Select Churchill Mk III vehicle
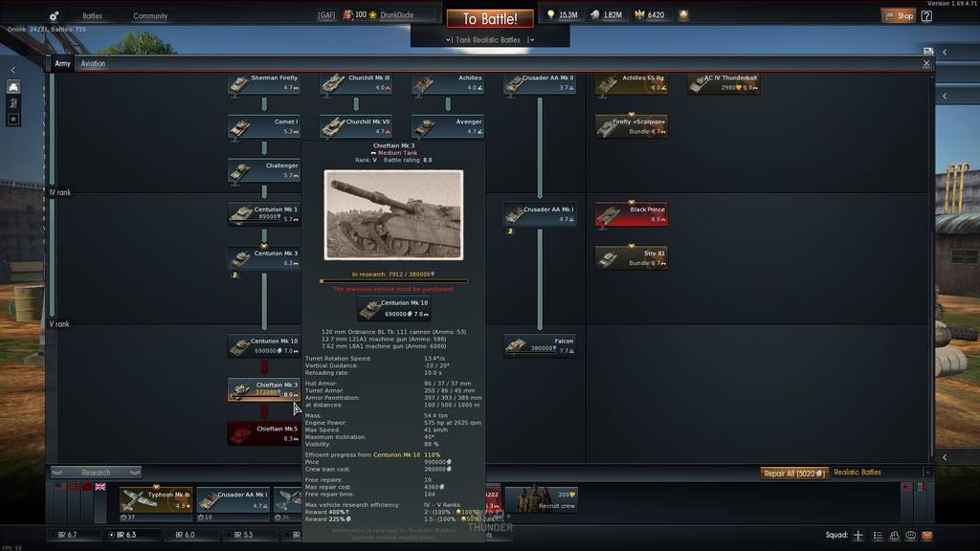Viewport: 980px width, 551px height. [356, 83]
